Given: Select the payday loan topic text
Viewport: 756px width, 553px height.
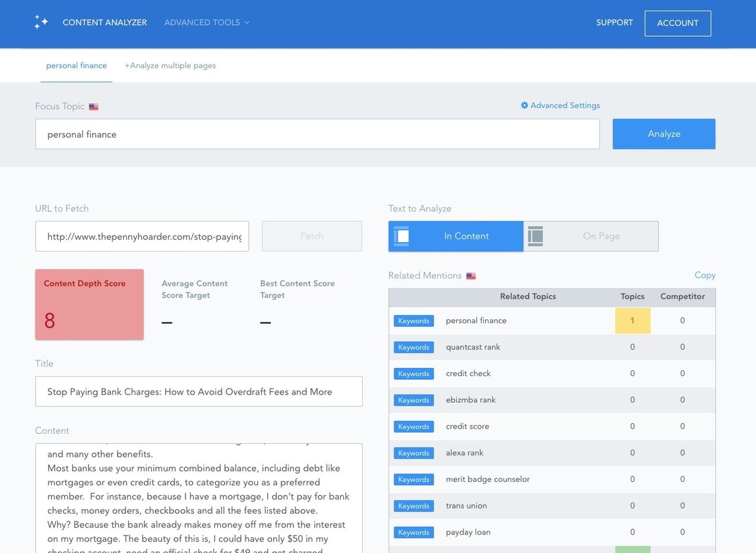Looking at the screenshot, I should point(468,532).
